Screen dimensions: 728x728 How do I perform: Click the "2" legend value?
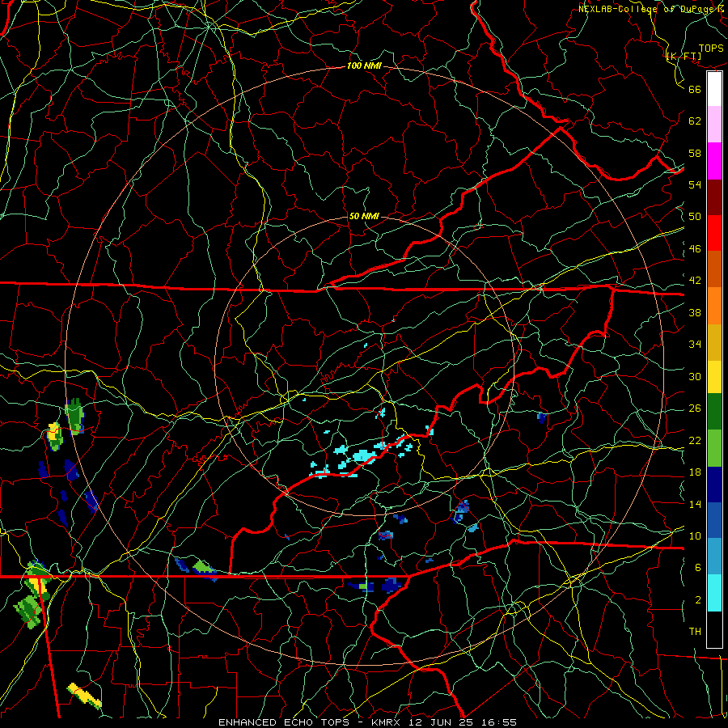697,600
